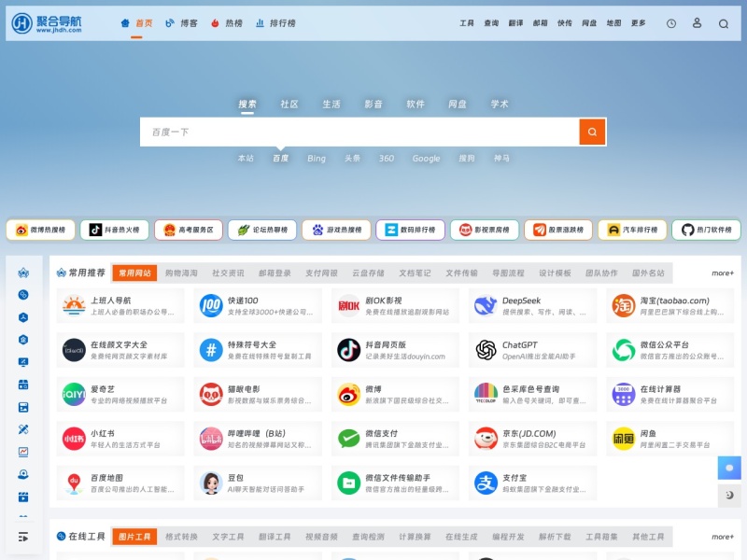747x560 pixels.
Task: Select 神马 as search engine
Action: (x=501, y=158)
